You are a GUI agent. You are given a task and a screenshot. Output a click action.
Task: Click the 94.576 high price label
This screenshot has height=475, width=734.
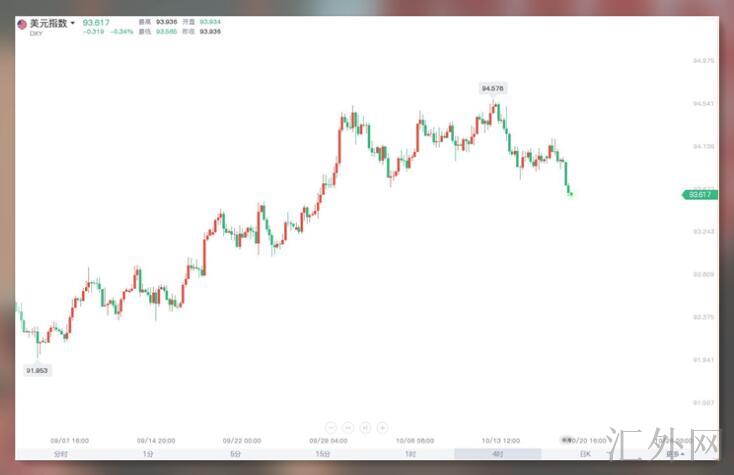pyautogui.click(x=492, y=88)
